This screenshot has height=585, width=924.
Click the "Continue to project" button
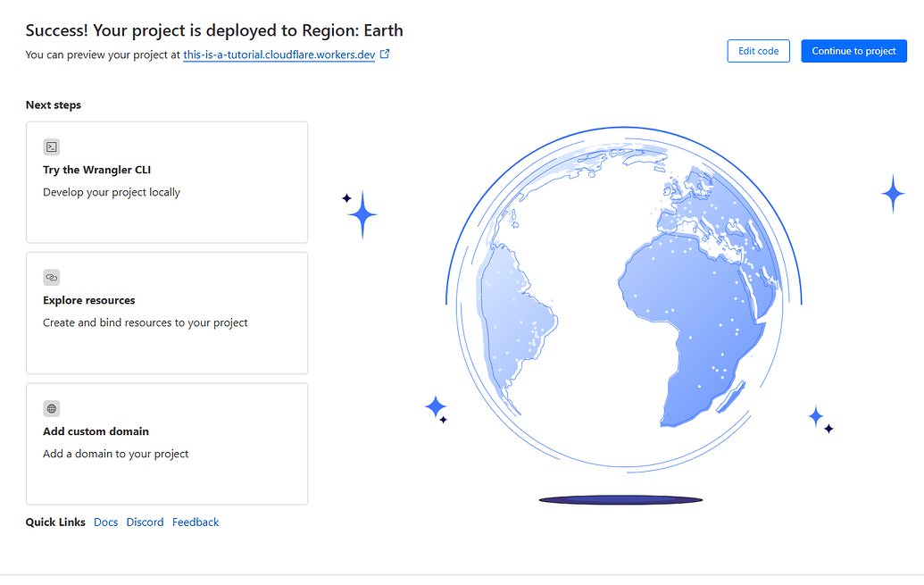[853, 51]
